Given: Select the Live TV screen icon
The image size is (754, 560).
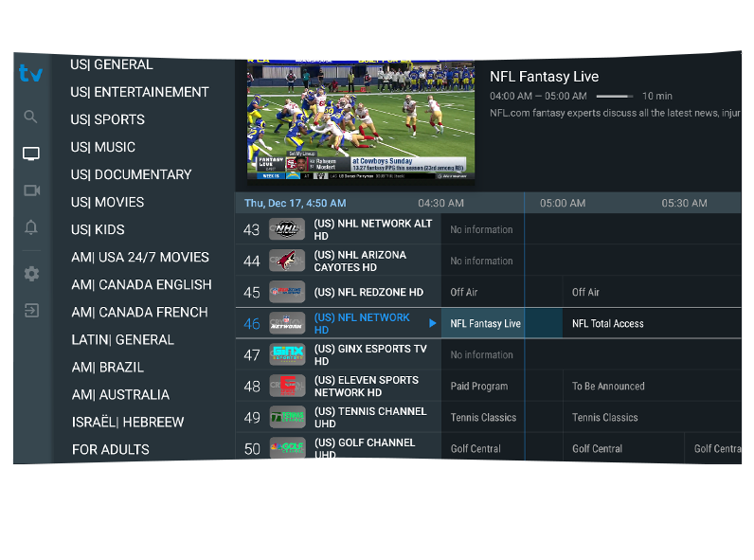Looking at the screenshot, I should 31,154.
